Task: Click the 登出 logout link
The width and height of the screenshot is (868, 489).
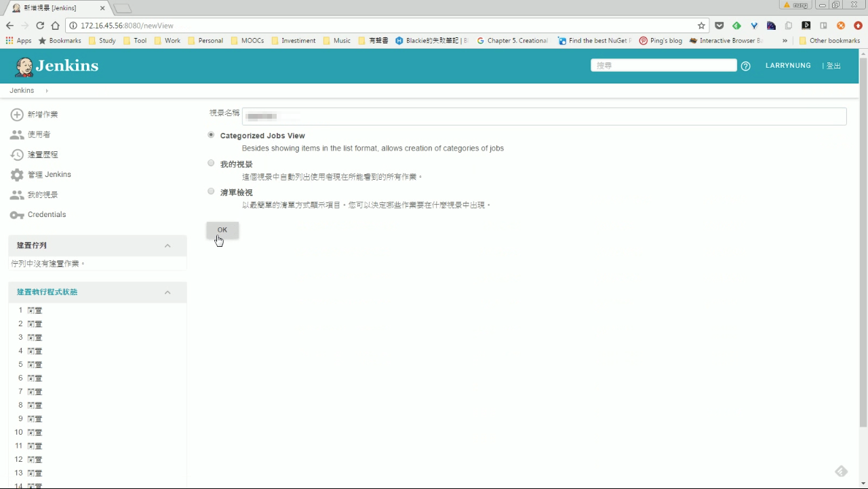Action: [x=833, y=66]
